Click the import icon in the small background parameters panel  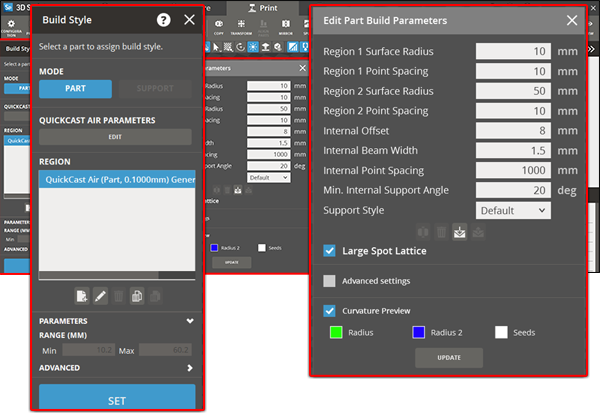238,190
